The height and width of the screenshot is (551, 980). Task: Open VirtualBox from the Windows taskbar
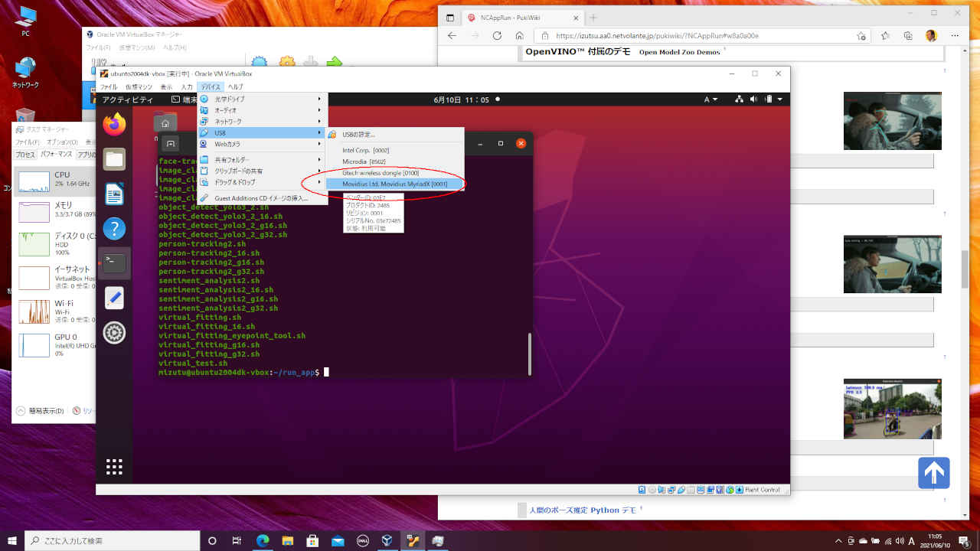(x=387, y=540)
